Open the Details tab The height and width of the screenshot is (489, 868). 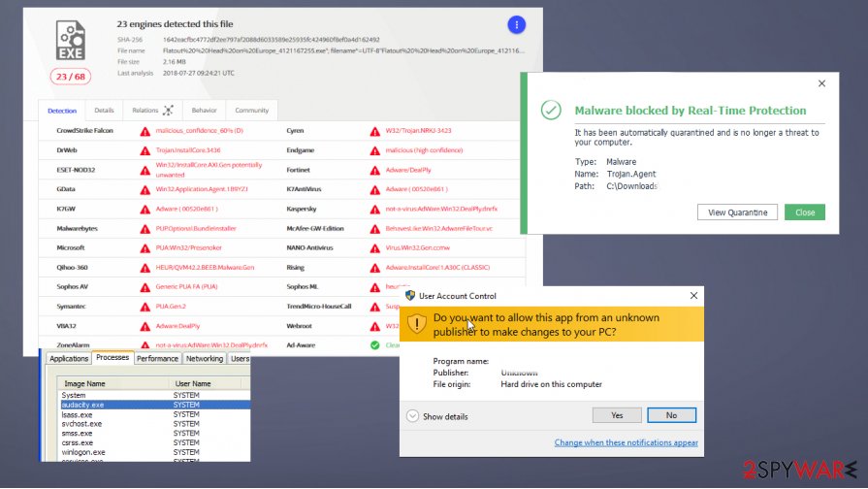pos(104,111)
